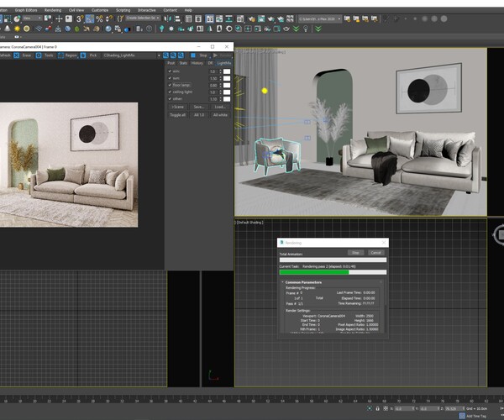Open the Rendered Frame Window icon
504x420 pixels.
coord(261,19)
